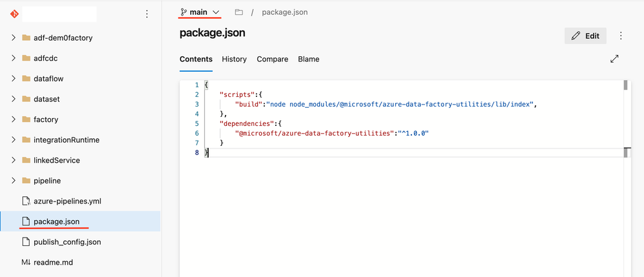Click the node build command string value
The width and height of the screenshot is (644, 277).
pos(400,104)
